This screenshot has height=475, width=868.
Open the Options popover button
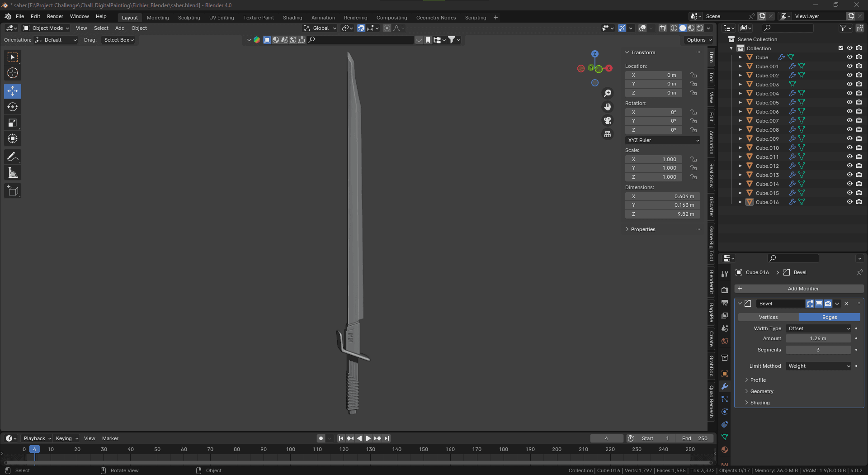tap(699, 40)
